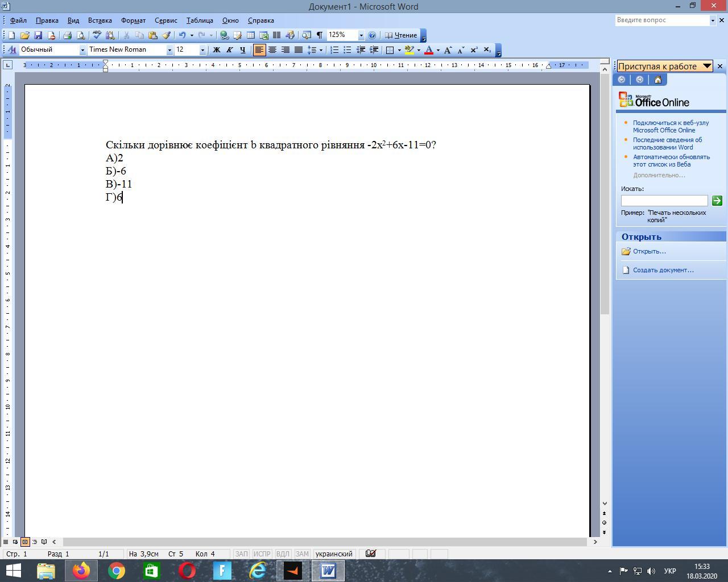The width and height of the screenshot is (728, 582).
Task: Click 'Подключиться к веб-узлу Microsoft Office Online' link
Action: pos(671,126)
